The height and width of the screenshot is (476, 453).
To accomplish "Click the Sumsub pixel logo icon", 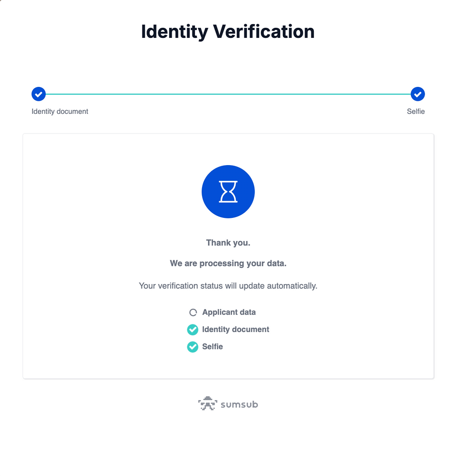I will [x=208, y=403].
